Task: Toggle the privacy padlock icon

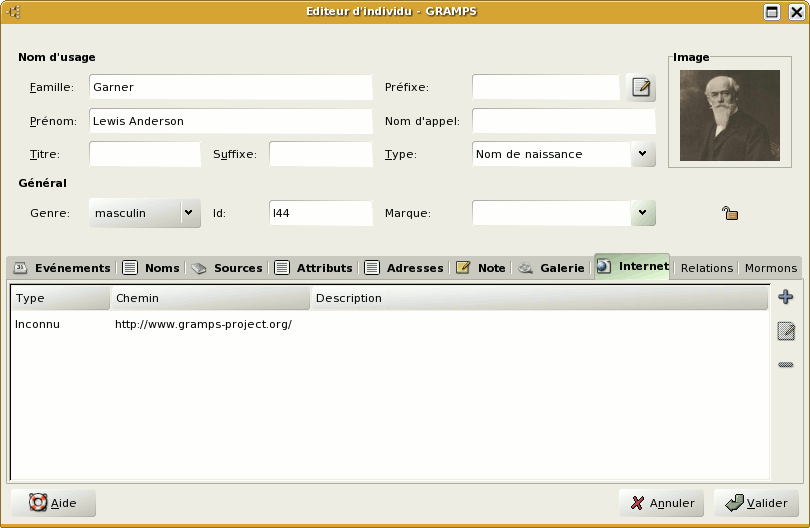Action: [730, 213]
